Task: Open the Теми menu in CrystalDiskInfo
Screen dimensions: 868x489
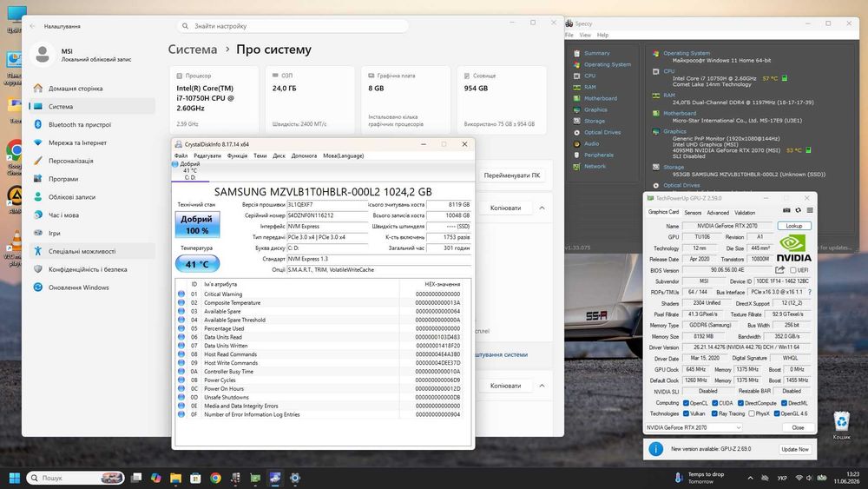Action: click(x=260, y=155)
